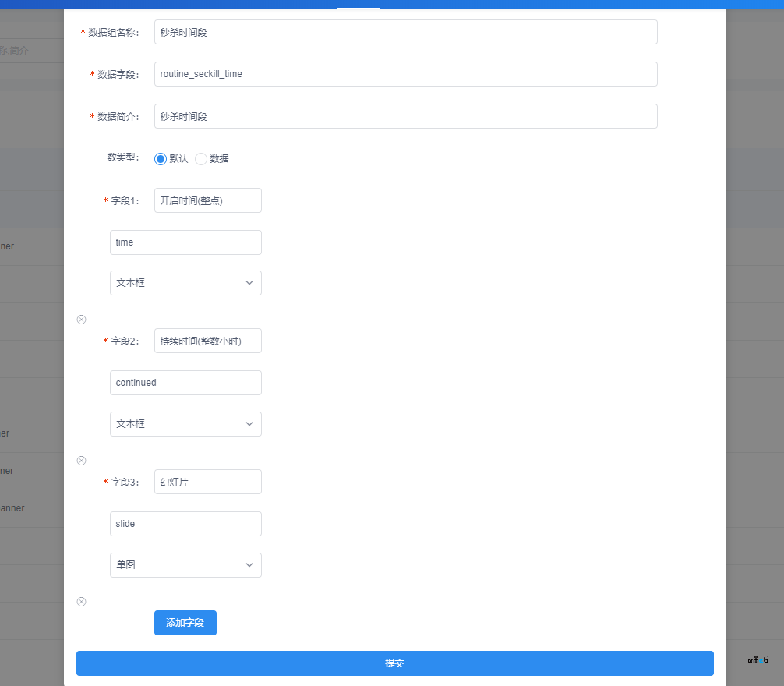Edit field 2 name 持续时间(整数小时)
This screenshot has height=686, width=784.
(207, 341)
